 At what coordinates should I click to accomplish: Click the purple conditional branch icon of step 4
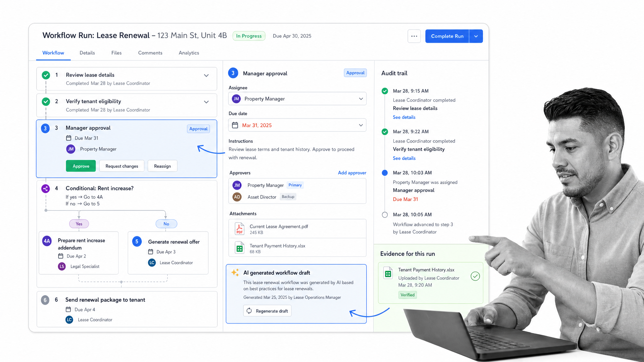[46, 189]
